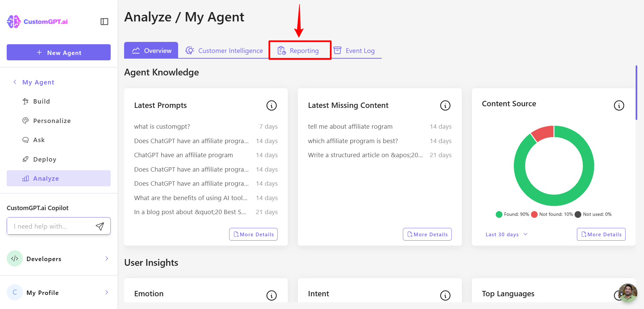This screenshot has height=309, width=644.
Task: Open More Details for Content Source
Action: coord(601,234)
